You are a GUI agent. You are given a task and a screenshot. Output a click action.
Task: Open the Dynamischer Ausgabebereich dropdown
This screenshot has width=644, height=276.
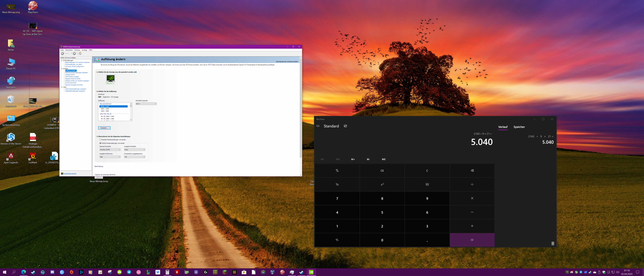click(x=135, y=157)
